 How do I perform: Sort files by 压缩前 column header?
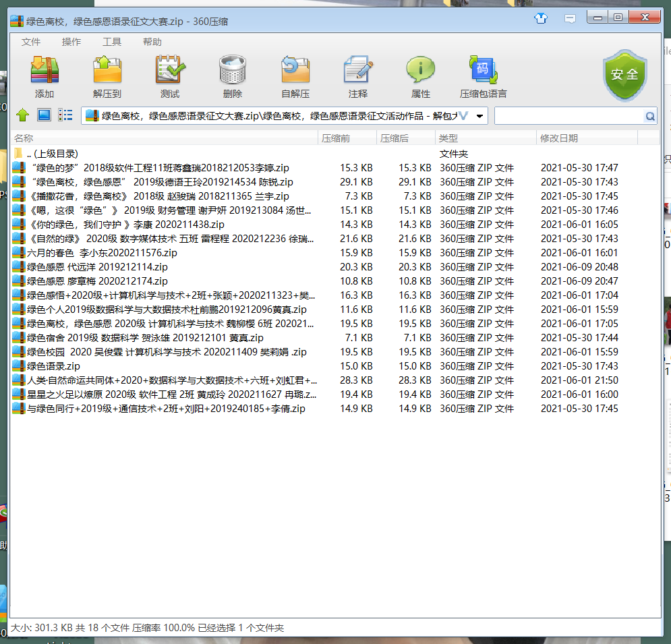pos(336,138)
